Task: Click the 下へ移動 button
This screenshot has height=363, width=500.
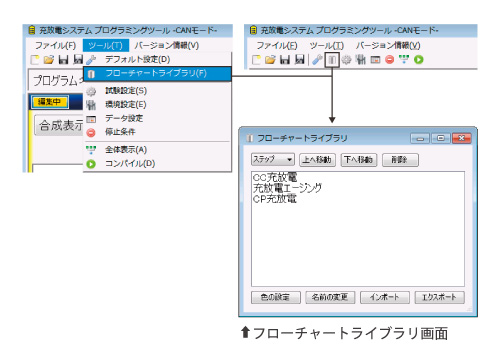Action: [x=358, y=160]
